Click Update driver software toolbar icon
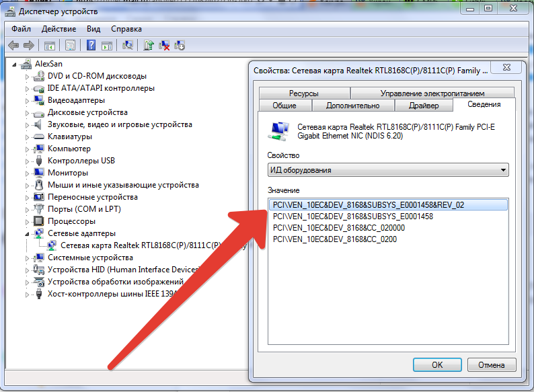 click(x=149, y=46)
